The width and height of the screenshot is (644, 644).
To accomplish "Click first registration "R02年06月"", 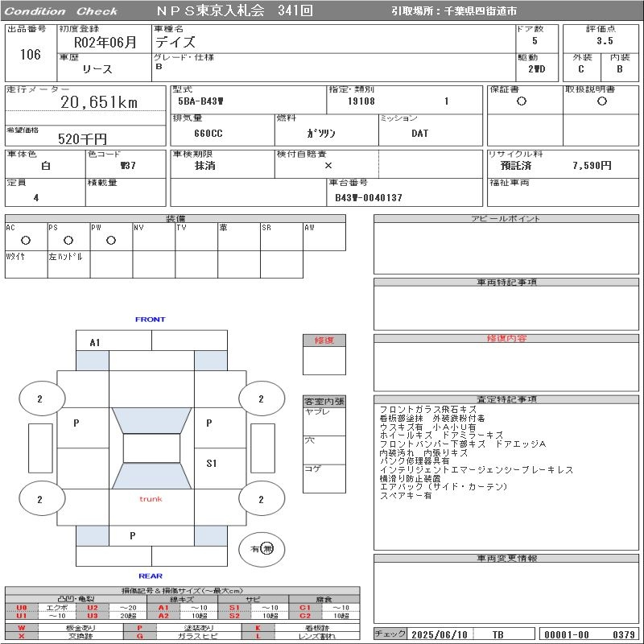I will tap(105, 42).
